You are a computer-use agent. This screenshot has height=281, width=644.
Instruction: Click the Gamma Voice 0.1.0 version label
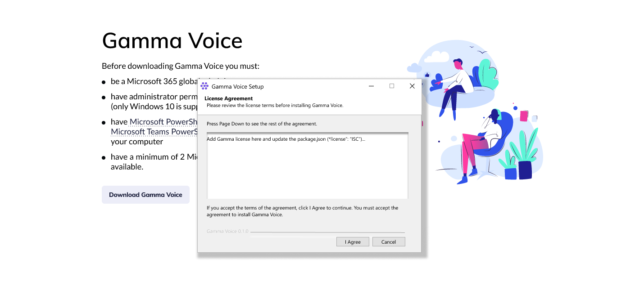(x=227, y=231)
